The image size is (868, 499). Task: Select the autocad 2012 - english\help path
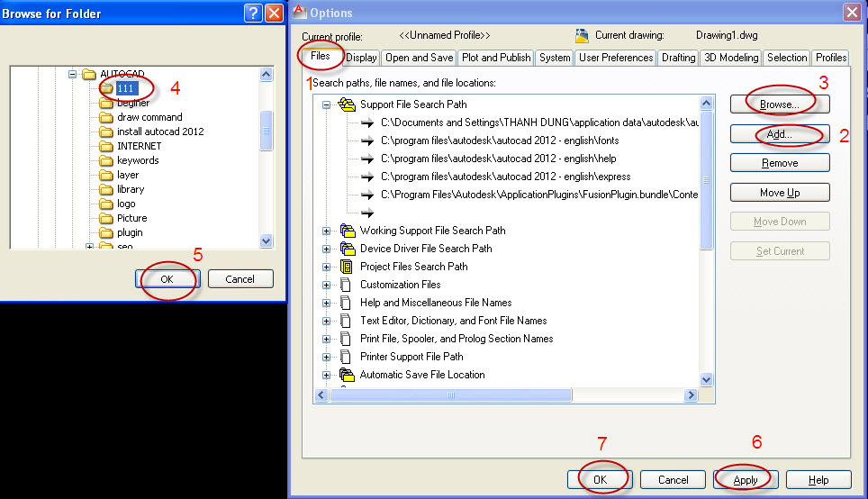(498, 159)
